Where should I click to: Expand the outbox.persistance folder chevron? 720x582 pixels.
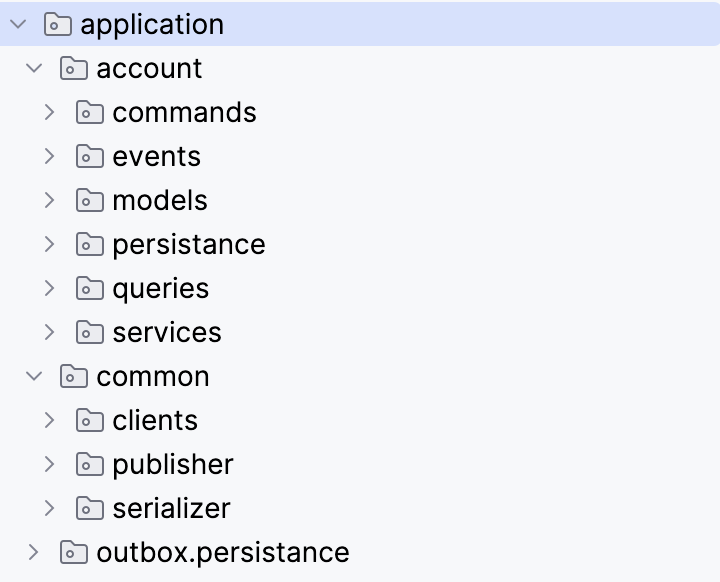34,552
